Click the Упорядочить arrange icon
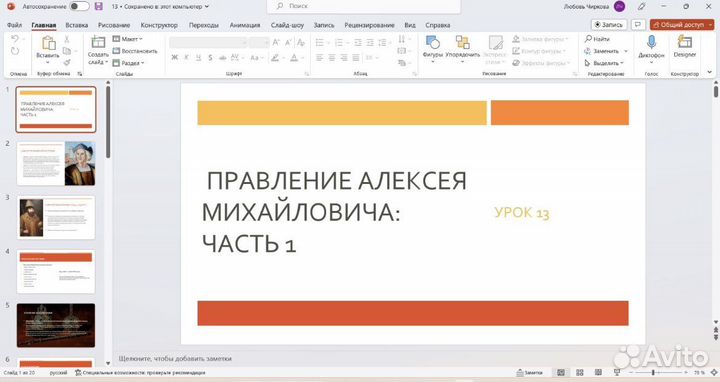The width and height of the screenshot is (720, 382). point(462,42)
